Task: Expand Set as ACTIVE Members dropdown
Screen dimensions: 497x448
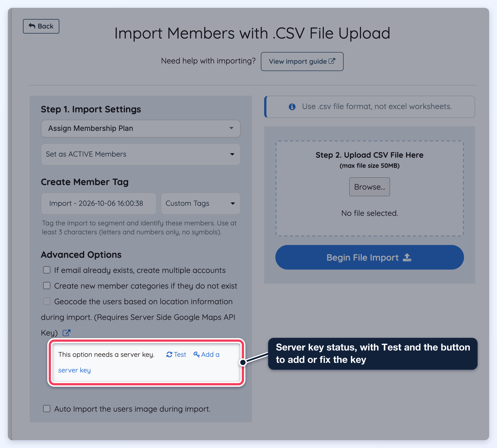Action: click(x=141, y=154)
